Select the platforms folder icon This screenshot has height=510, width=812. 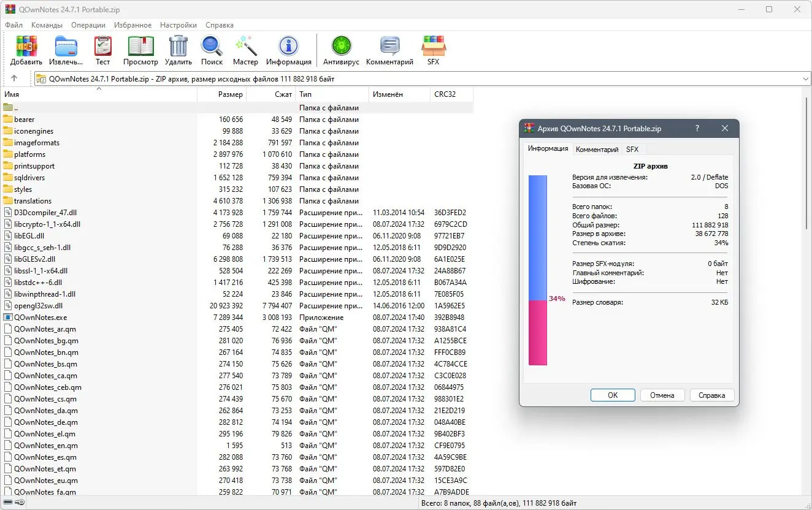8,154
